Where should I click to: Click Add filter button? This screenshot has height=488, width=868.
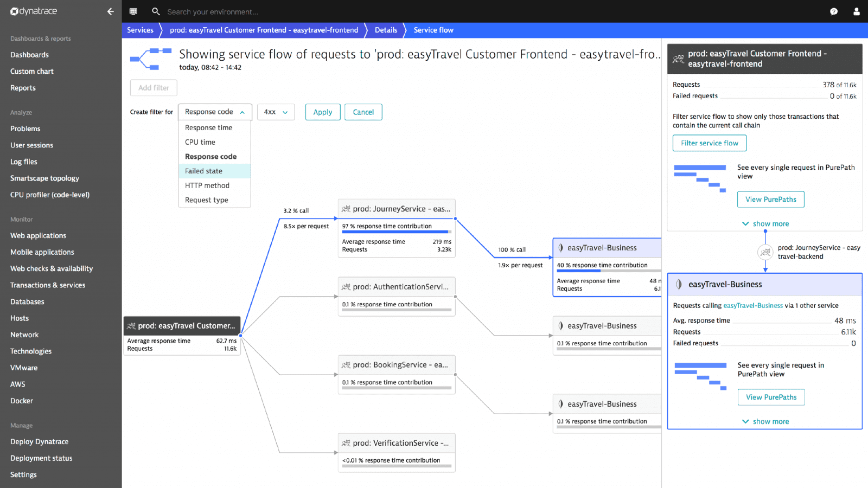coord(154,87)
